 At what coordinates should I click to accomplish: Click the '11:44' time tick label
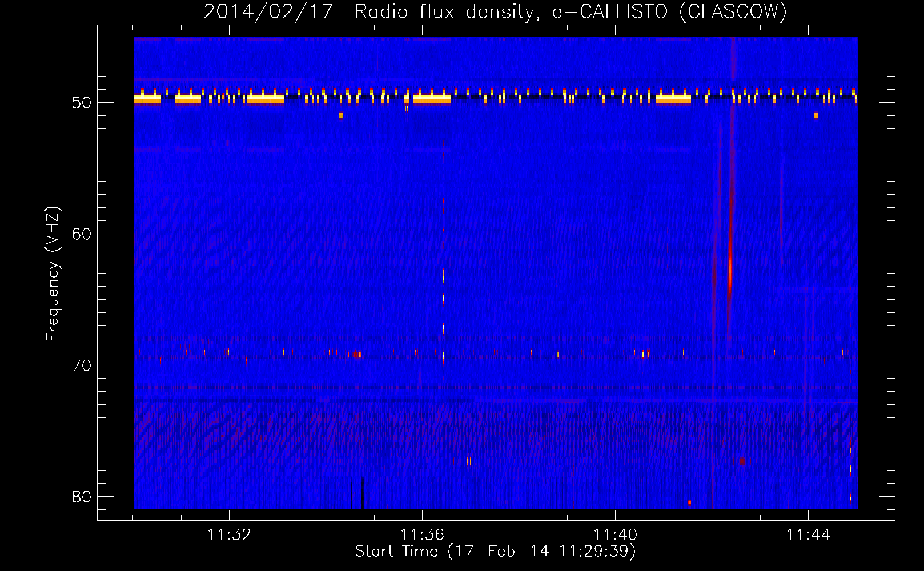pyautogui.click(x=808, y=535)
